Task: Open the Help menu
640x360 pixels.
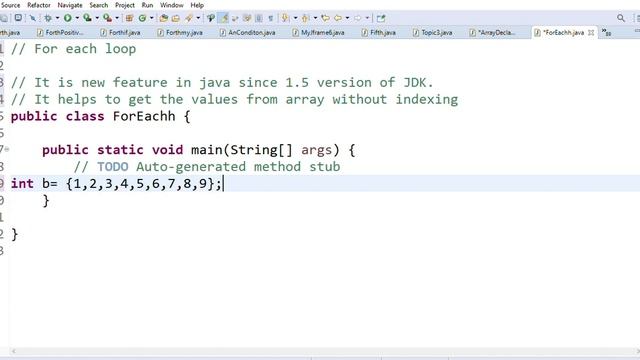Action: pyautogui.click(x=197, y=5)
